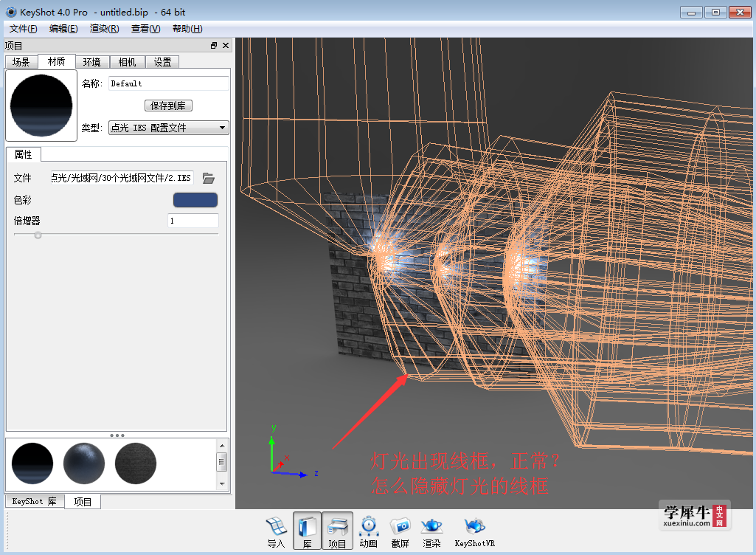Toggle the 项目 project toolbar button

(x=338, y=531)
